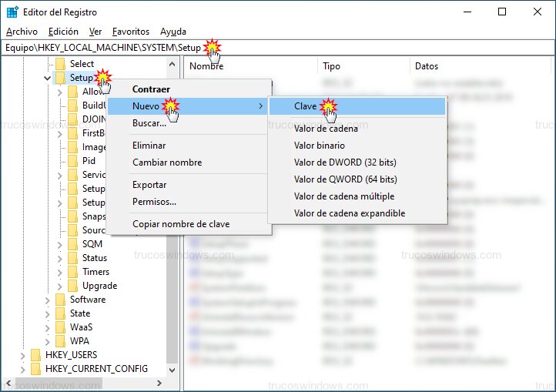The height and width of the screenshot is (392, 556).
Task: Expand the WPA key
Action: [x=47, y=342]
